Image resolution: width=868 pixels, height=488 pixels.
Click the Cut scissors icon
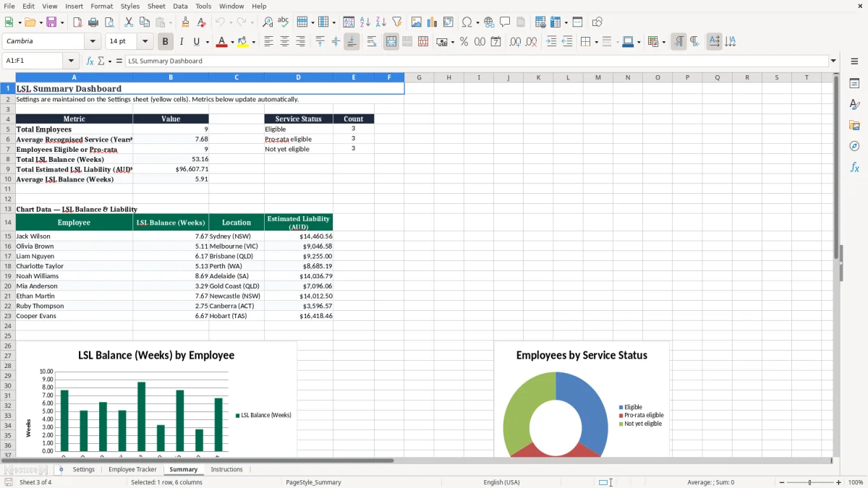[129, 22]
